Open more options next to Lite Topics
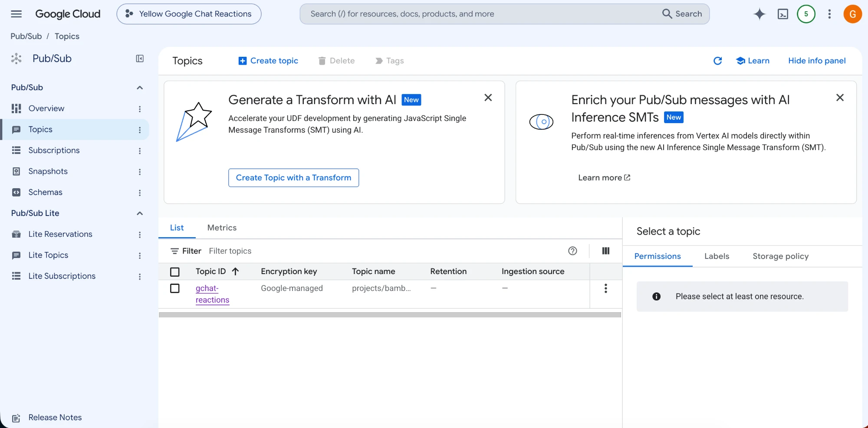This screenshot has width=868, height=428. 140,256
